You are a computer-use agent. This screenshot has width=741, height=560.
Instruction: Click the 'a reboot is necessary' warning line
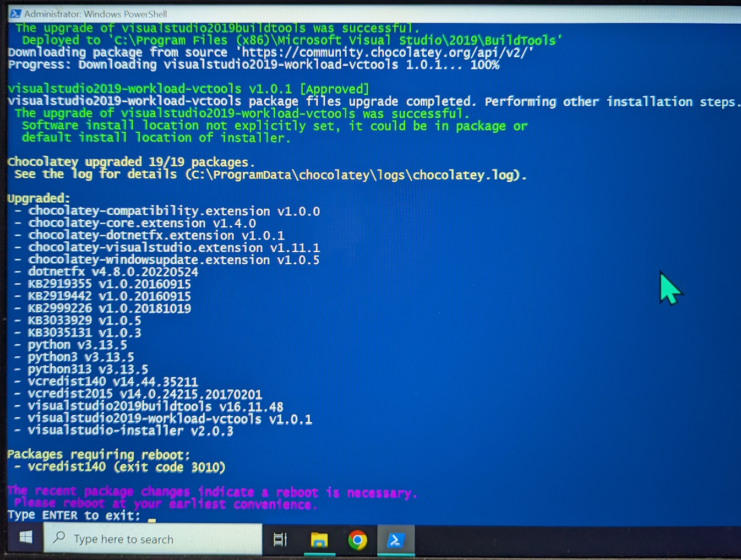pos(213,492)
